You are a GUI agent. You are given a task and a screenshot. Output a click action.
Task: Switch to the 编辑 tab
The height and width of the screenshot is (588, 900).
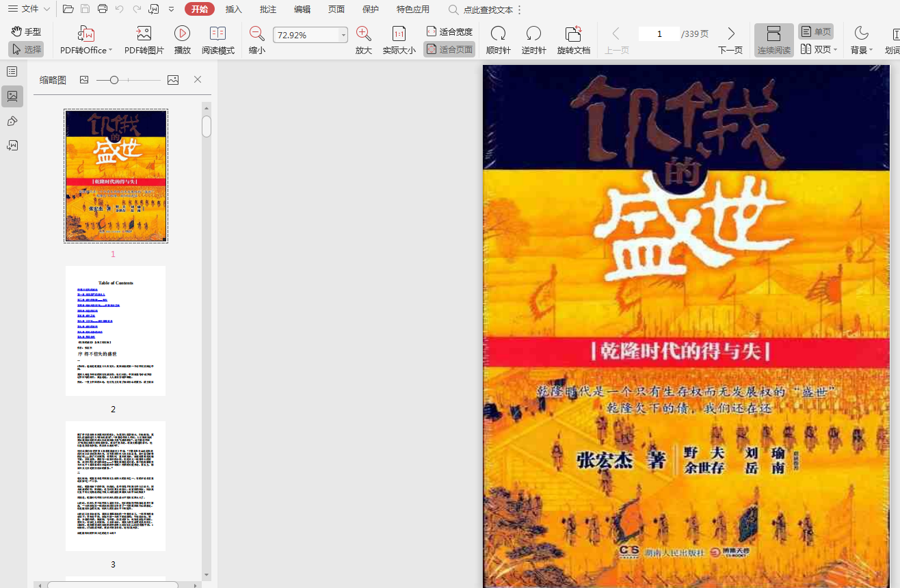[302, 10]
